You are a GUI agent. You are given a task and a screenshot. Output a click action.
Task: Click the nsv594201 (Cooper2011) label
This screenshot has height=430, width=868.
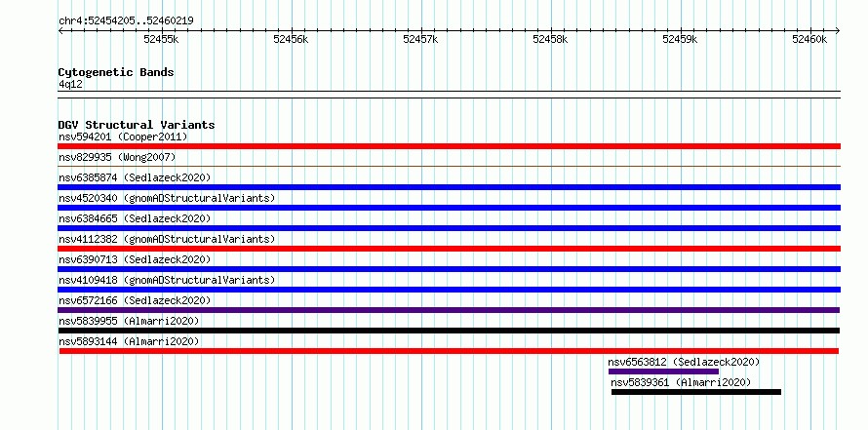pyautogui.click(x=123, y=137)
